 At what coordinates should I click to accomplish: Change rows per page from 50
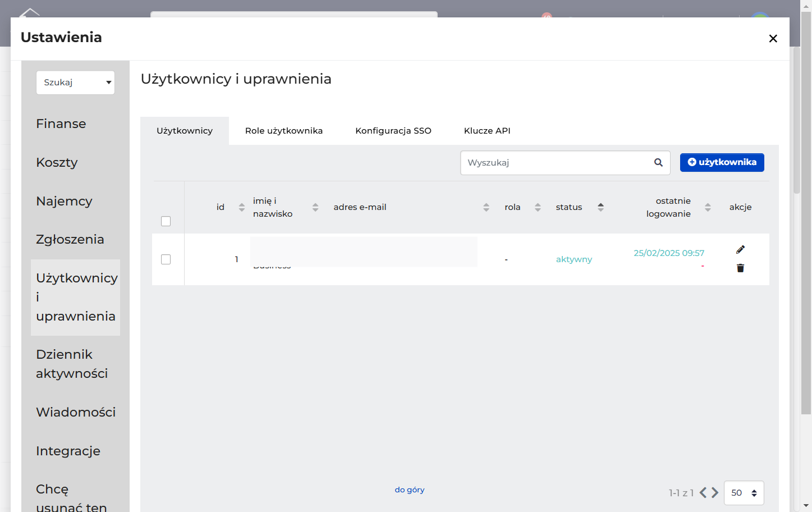pos(744,493)
